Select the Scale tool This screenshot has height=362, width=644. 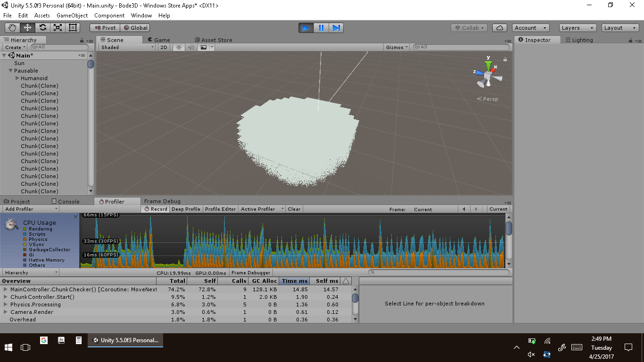[x=58, y=28]
